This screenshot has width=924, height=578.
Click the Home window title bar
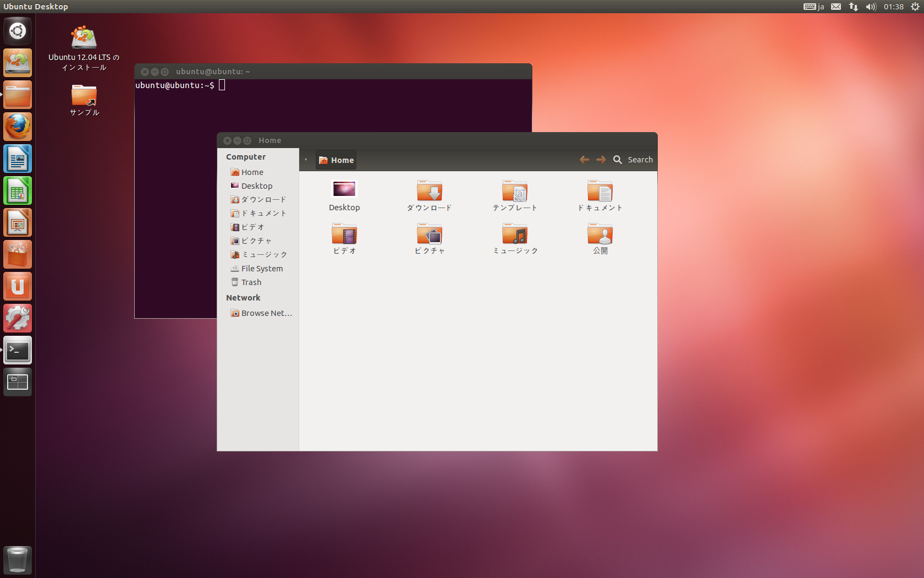[x=437, y=140]
